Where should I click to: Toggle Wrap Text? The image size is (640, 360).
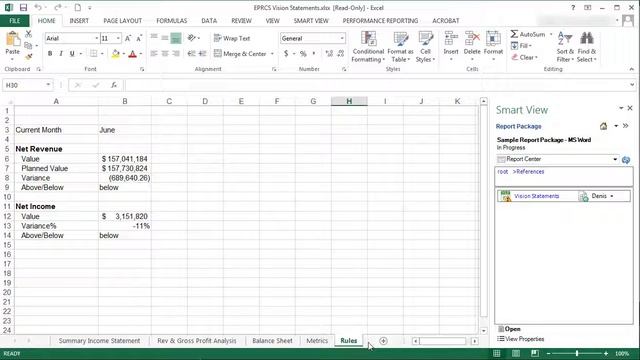(232, 38)
